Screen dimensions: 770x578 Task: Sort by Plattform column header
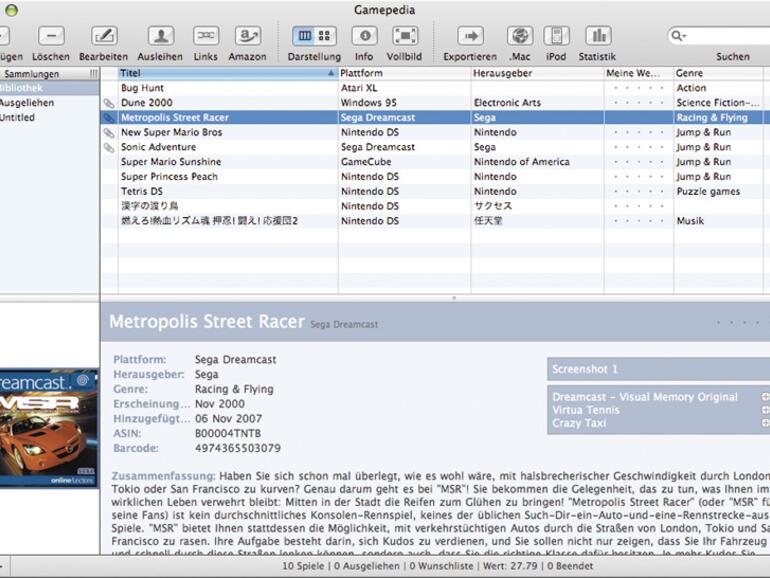point(405,73)
